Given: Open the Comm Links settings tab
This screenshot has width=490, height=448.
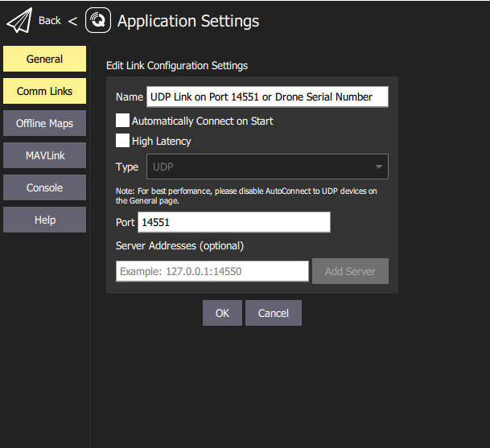Looking at the screenshot, I should (x=45, y=91).
